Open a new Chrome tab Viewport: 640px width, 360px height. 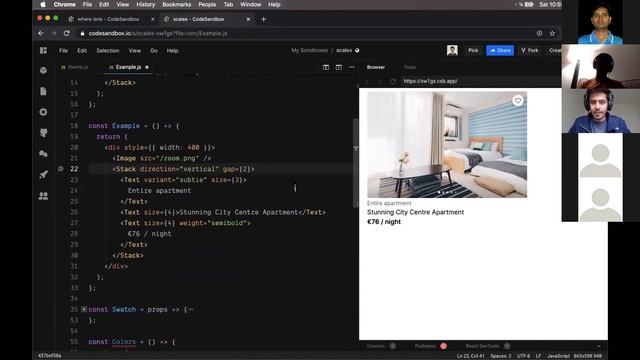264,19
